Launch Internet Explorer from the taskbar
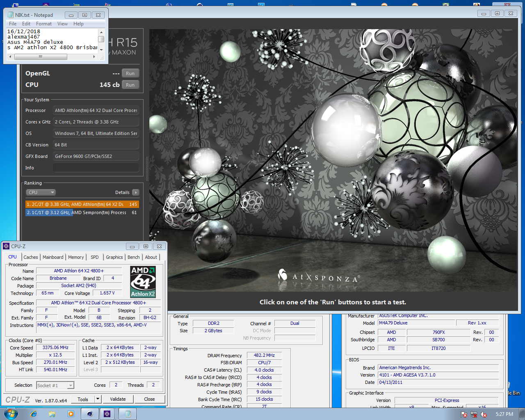 [x=34, y=414]
